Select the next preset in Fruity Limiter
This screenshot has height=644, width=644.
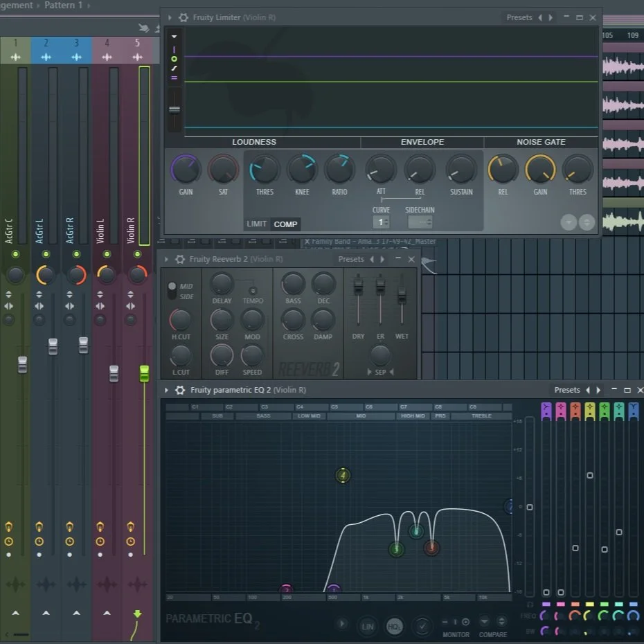pos(551,18)
